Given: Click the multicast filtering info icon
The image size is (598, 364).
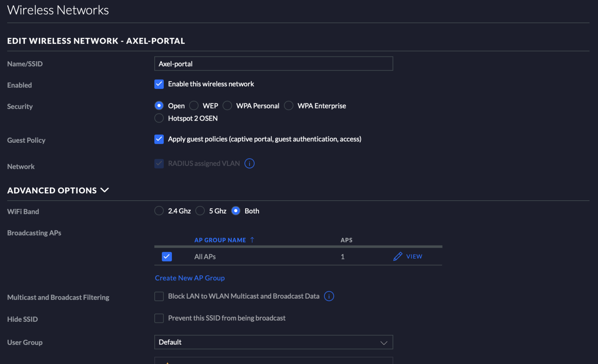Looking at the screenshot, I should tap(329, 296).
